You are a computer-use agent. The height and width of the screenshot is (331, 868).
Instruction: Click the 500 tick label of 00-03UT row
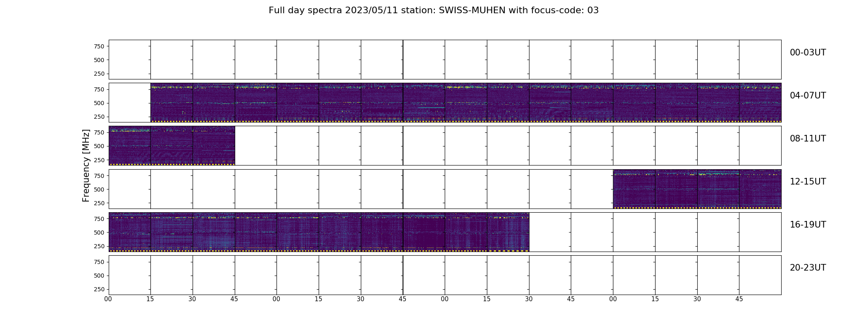click(99, 60)
